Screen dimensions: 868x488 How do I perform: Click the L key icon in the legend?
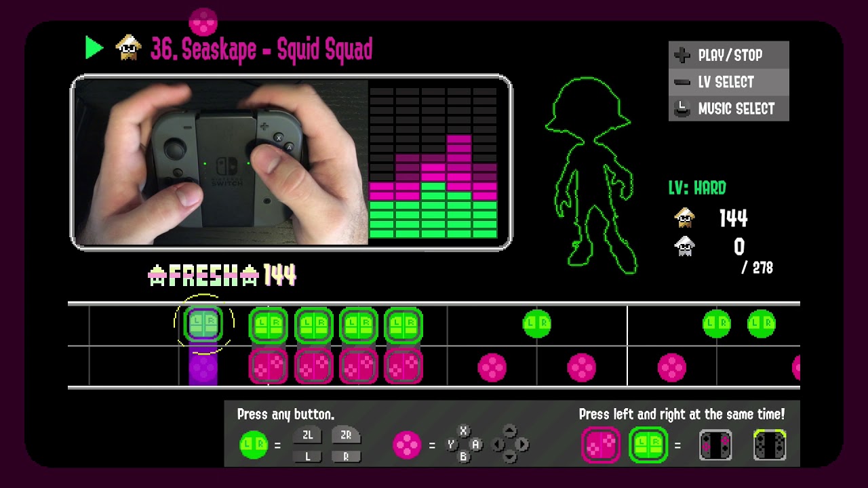click(x=307, y=456)
